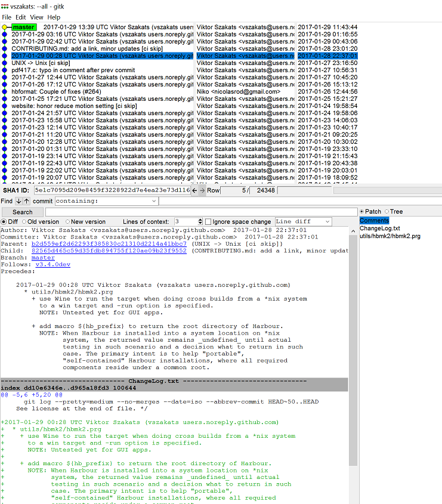Click the SHA1 ID input field
Viewport: 442px width, 504px height.
112,190
